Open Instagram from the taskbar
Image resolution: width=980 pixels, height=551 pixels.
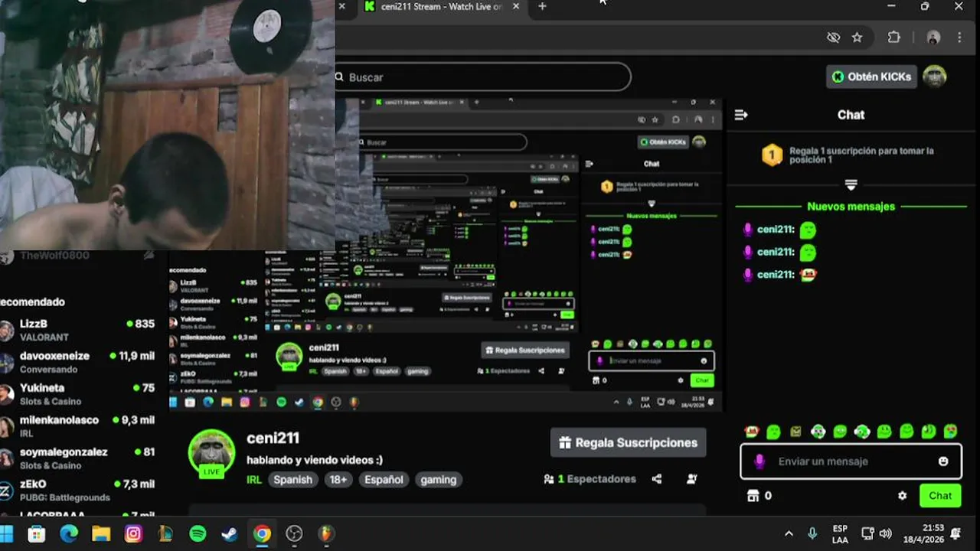coord(133,533)
